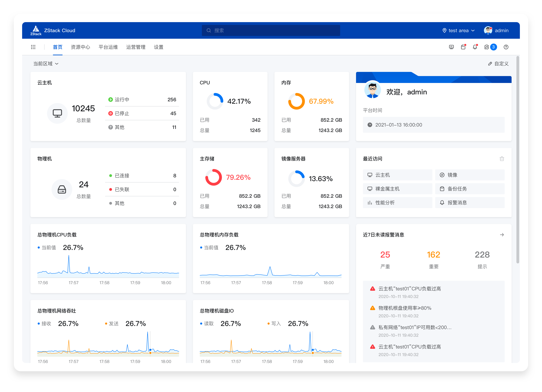542x392 pixels.
Task: Click the vertical page scrollbar
Action: (x=518, y=160)
